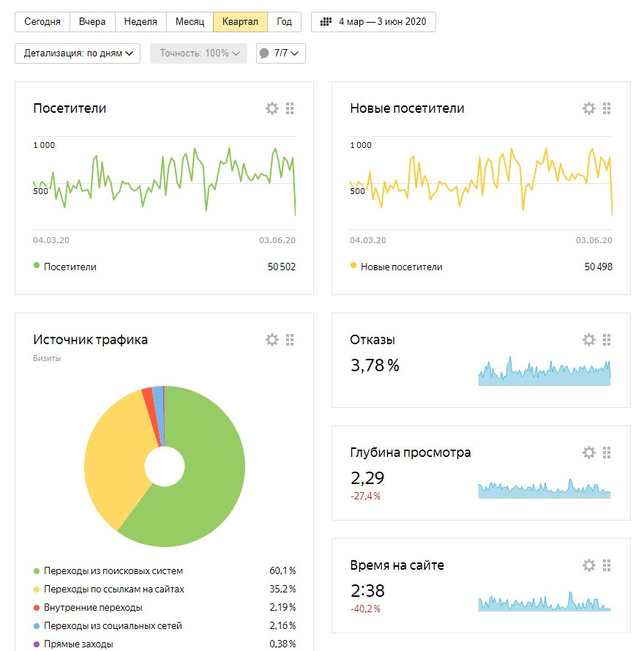Open the Глубина просмотра widget title

pos(411,453)
